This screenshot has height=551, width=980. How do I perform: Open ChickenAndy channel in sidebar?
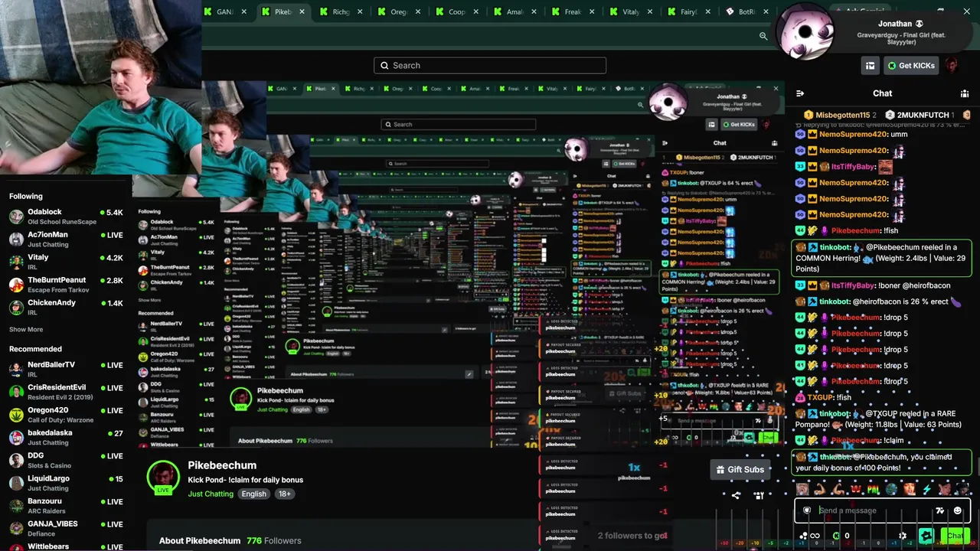tap(66, 308)
